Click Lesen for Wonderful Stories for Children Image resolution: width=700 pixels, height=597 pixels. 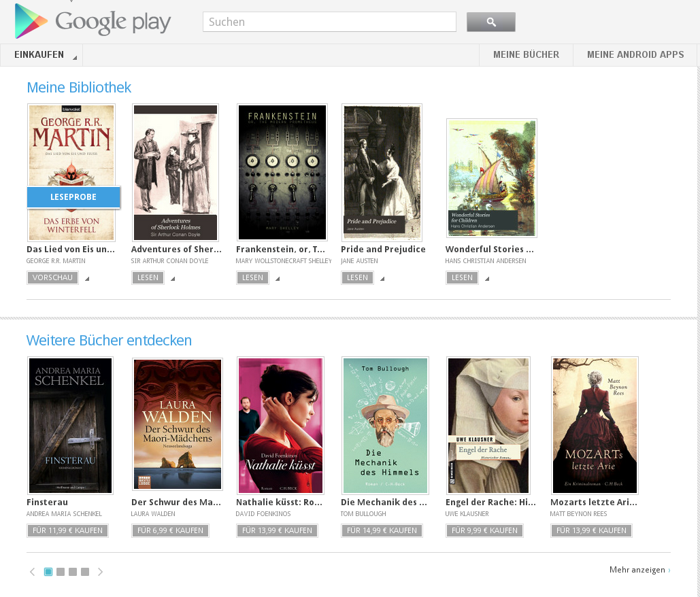tap(462, 277)
